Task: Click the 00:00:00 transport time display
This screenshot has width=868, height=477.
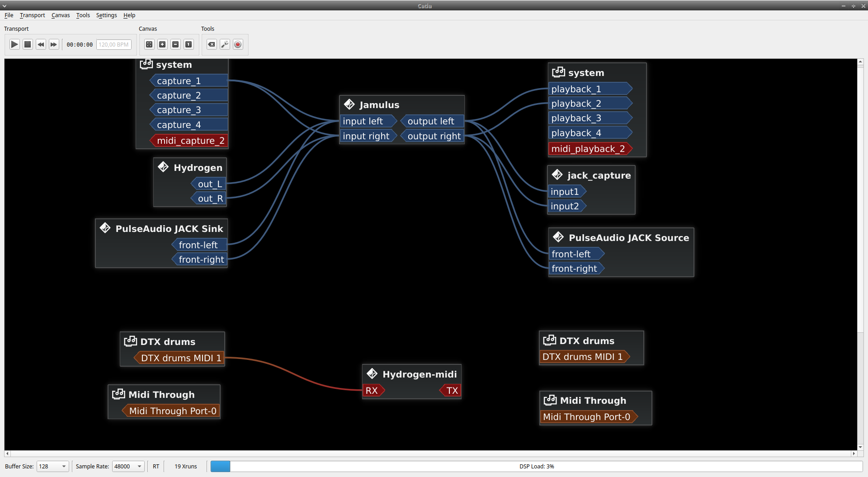Action: tap(80, 45)
